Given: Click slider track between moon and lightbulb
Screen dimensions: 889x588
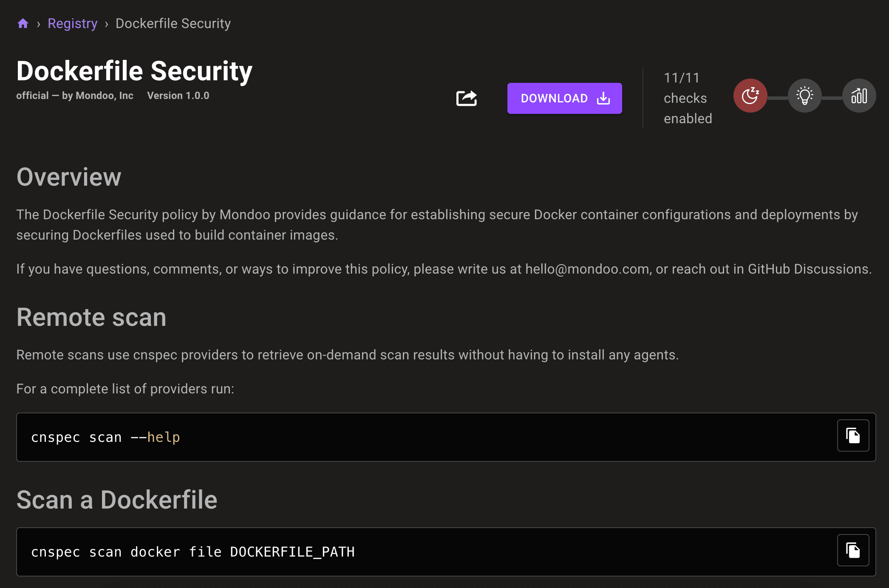Looking at the screenshot, I should click(x=777, y=98).
